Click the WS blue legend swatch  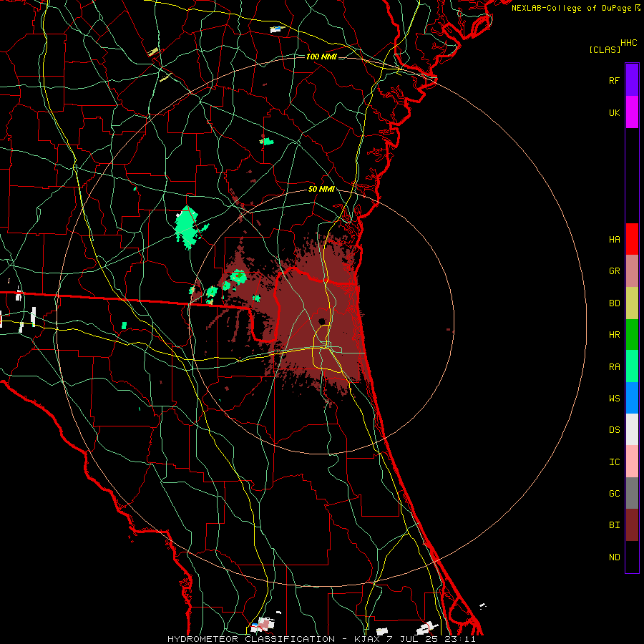632,398
